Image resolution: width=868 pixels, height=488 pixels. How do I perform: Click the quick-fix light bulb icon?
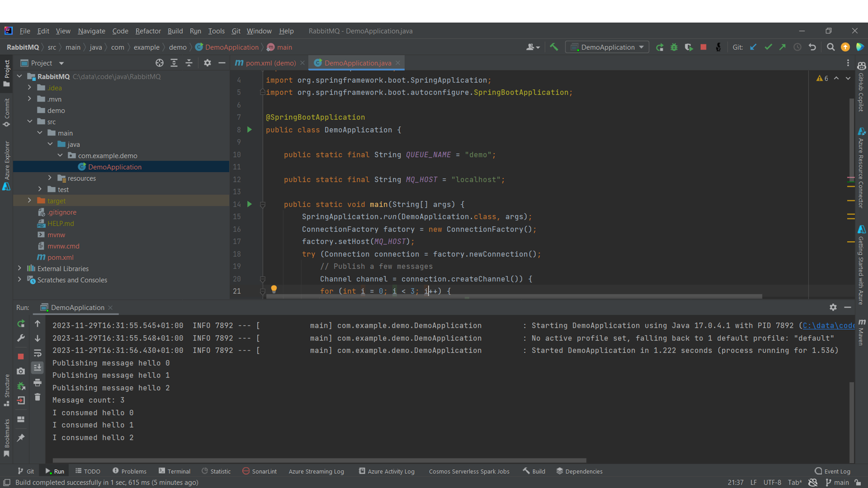tap(274, 289)
